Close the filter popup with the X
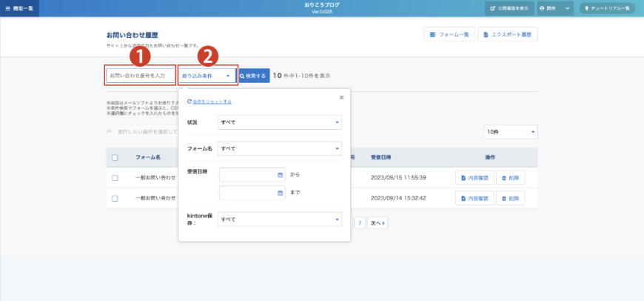Image resolution: width=644 pixels, height=301 pixels. pos(341,97)
